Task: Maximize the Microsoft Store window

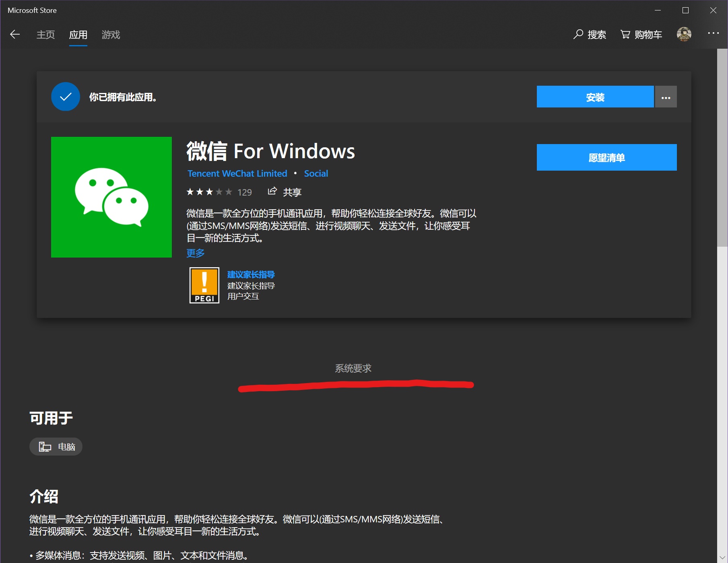Action: 686,10
